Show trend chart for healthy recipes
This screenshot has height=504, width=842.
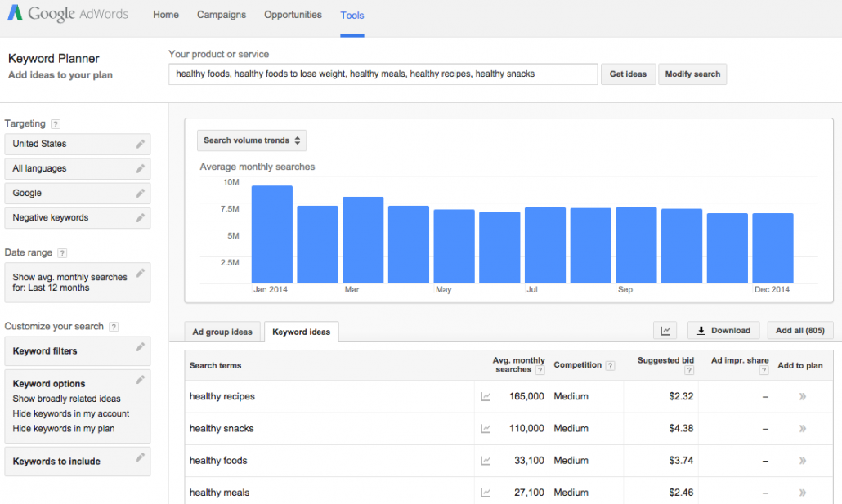click(486, 397)
